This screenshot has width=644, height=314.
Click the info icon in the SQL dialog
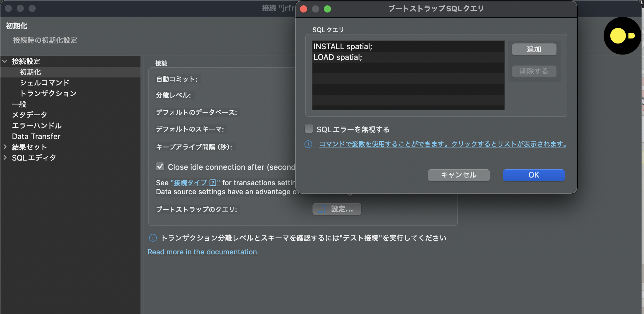[x=308, y=144]
